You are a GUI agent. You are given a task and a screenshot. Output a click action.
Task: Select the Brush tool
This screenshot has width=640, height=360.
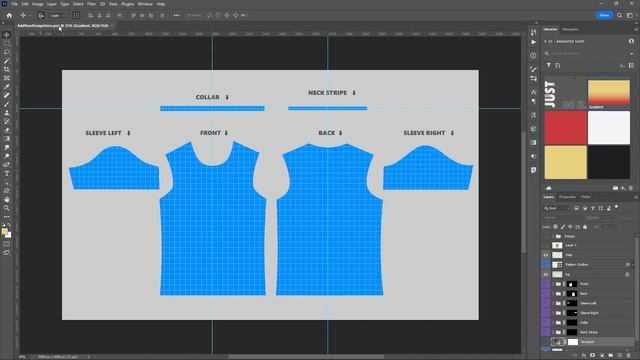7,104
